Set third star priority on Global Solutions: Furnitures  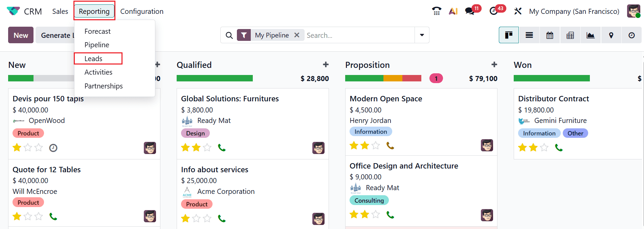(x=207, y=148)
